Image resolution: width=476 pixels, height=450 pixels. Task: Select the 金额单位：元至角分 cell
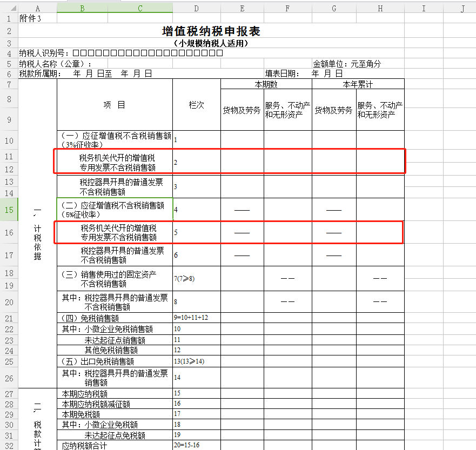[347, 64]
